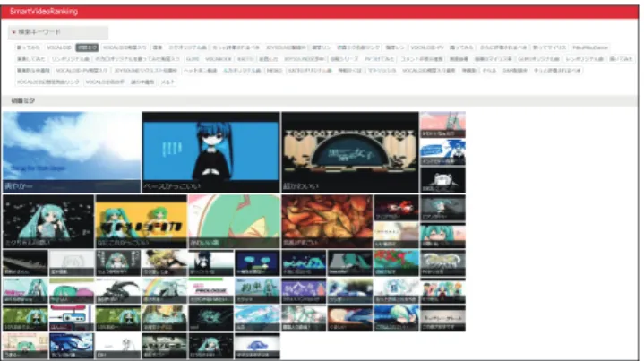Click the highlighted 初音ミク keyword tag
This screenshot has height=361, width=644.
pos(87,47)
